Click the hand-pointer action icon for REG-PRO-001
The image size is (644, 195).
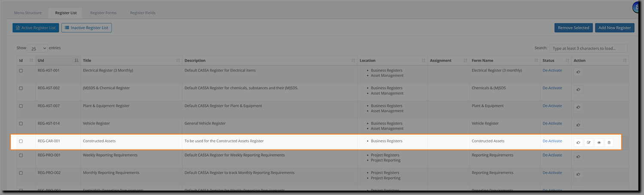click(578, 157)
